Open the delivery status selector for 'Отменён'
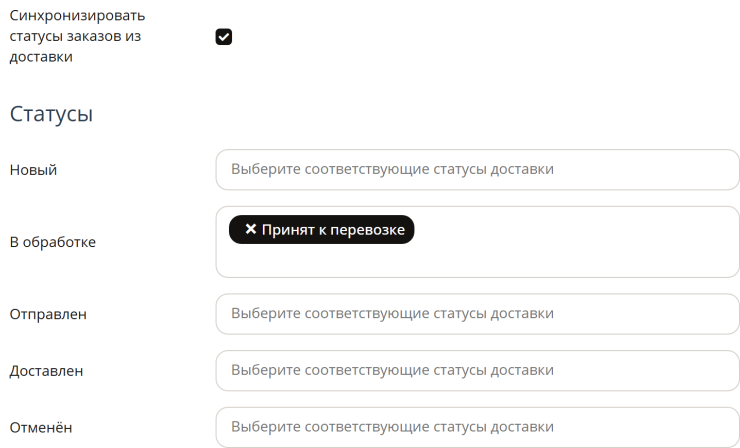This screenshot has width=740, height=448. tap(477, 427)
